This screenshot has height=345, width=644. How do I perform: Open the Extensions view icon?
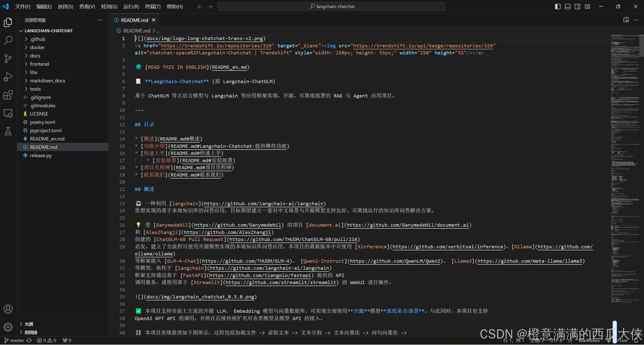tap(8, 95)
